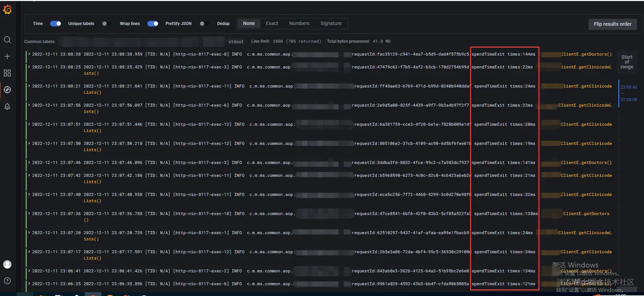Click spendTimeExit times:144ms text

pyautogui.click(x=503, y=54)
